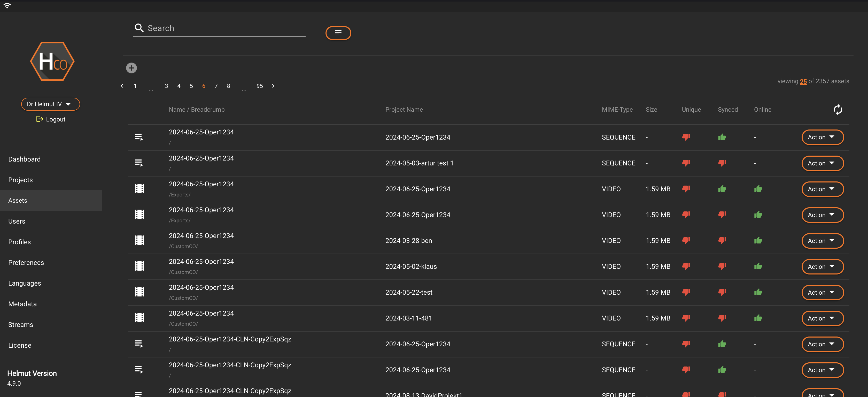Open the Dr Helmut IV user dropdown
The image size is (868, 397).
(50, 104)
